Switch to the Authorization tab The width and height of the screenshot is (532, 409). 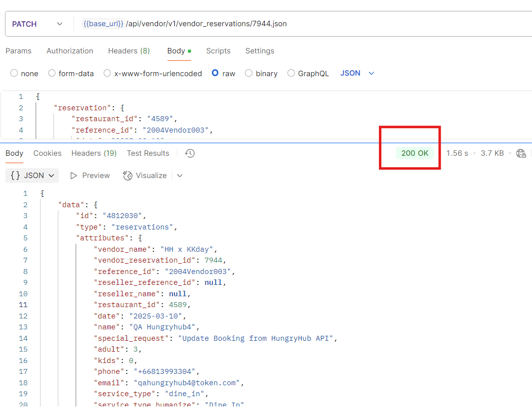70,51
